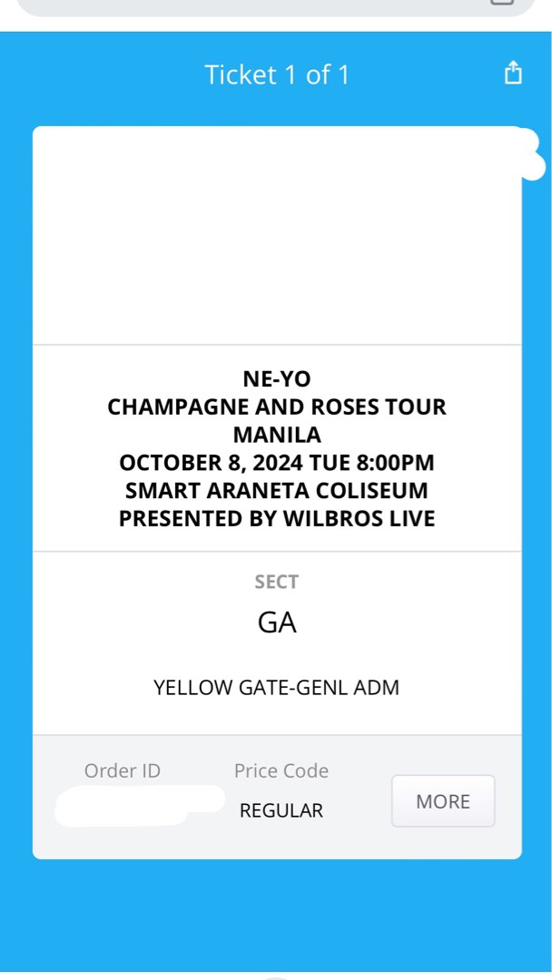This screenshot has width=552, height=980.
Task: Select the GA section value
Action: (x=277, y=622)
